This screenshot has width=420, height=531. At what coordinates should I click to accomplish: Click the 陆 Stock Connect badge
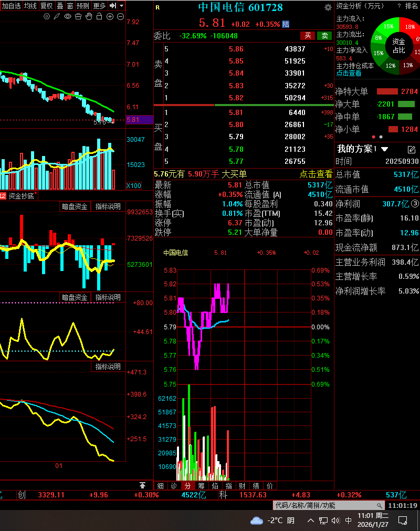click(x=286, y=24)
